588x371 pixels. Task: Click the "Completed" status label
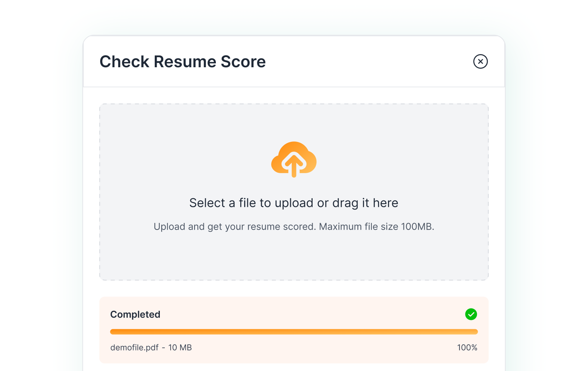135,314
